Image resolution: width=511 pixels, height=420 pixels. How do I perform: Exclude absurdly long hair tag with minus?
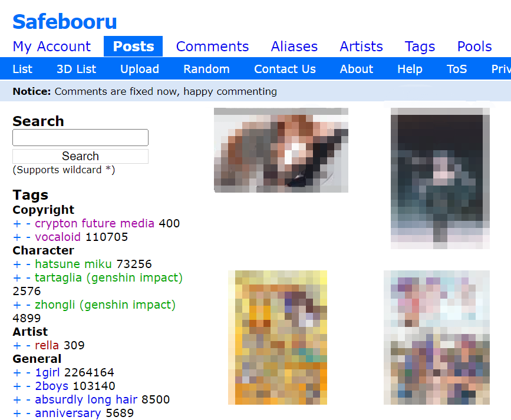(28, 400)
